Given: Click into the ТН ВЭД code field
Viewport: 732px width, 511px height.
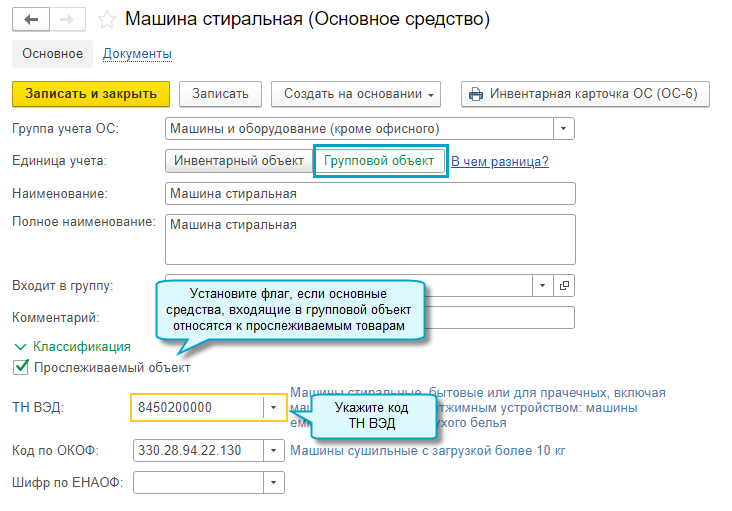Looking at the screenshot, I should [x=197, y=407].
